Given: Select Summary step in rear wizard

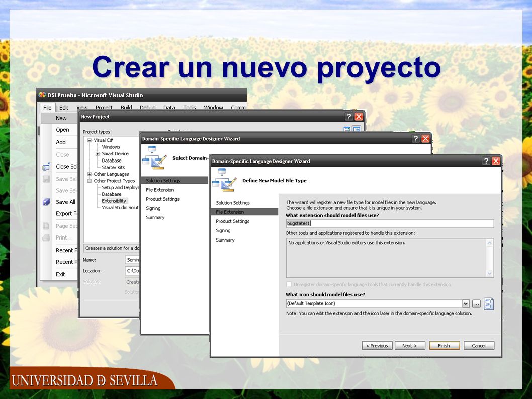Looking at the screenshot, I should (155, 217).
